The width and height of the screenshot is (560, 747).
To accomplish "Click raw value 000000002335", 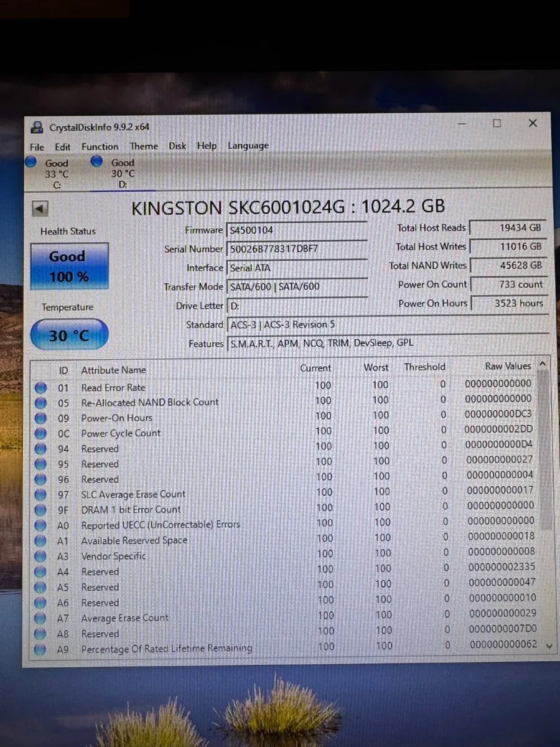I will (501, 567).
